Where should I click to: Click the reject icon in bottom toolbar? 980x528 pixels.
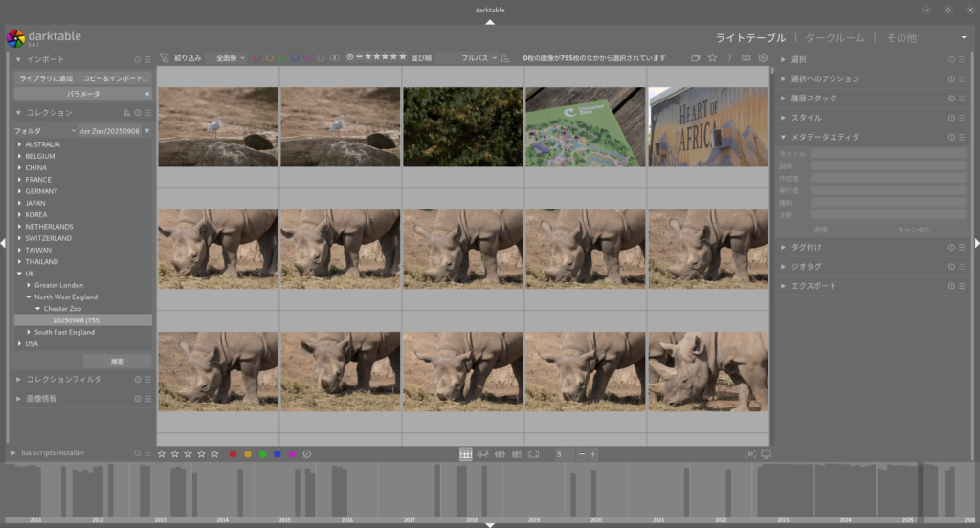coord(307,454)
